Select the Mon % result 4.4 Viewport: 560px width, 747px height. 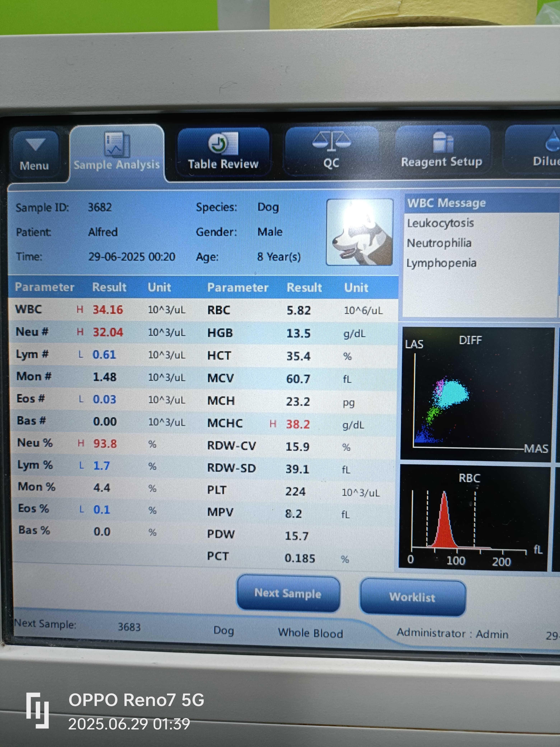tap(102, 488)
